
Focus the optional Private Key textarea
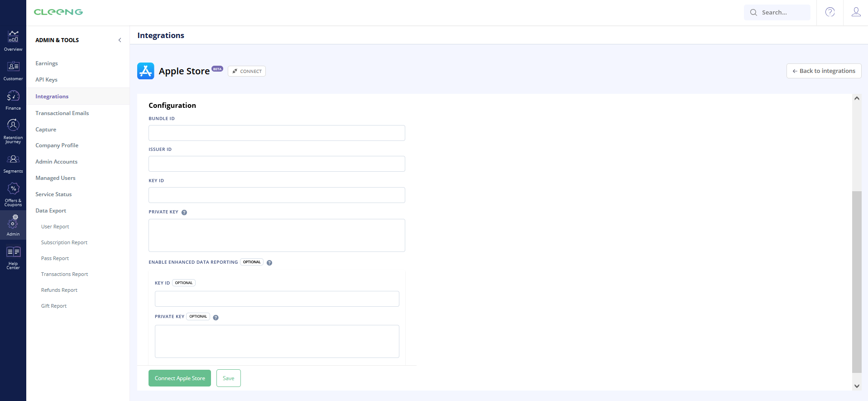coord(277,342)
